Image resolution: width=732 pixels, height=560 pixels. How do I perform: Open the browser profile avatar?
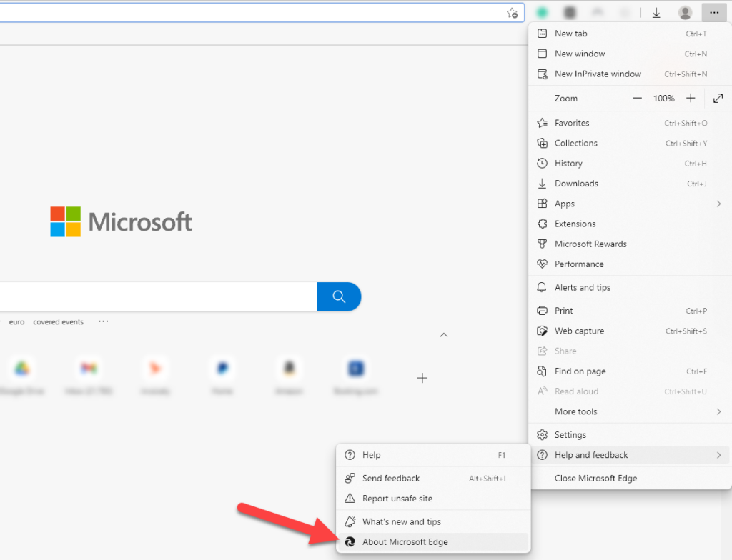coord(685,12)
